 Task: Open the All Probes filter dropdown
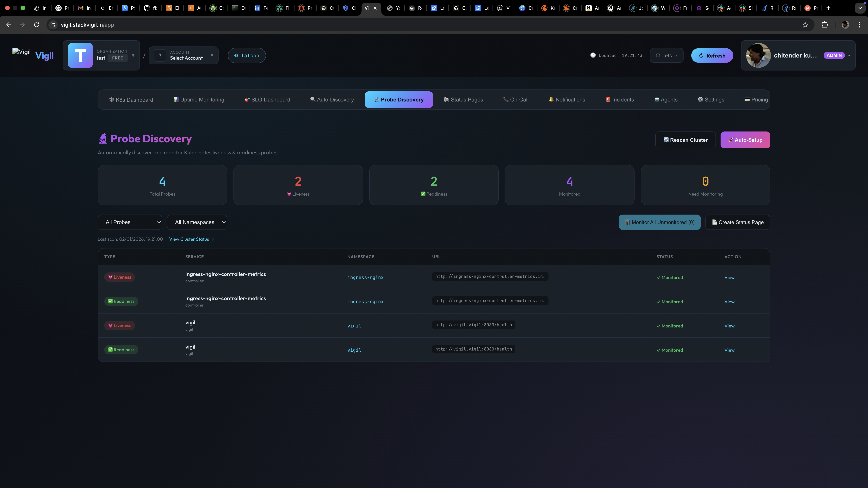tap(130, 222)
